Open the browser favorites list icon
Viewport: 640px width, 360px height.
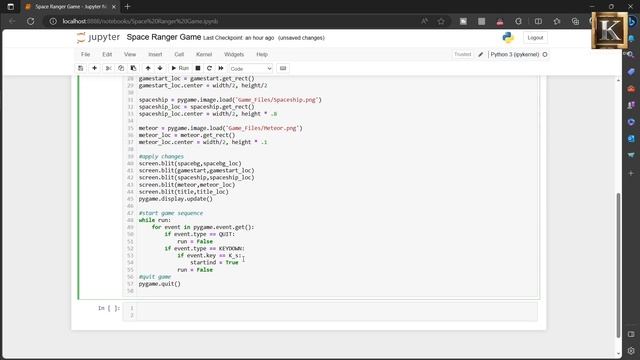[x=557, y=21]
